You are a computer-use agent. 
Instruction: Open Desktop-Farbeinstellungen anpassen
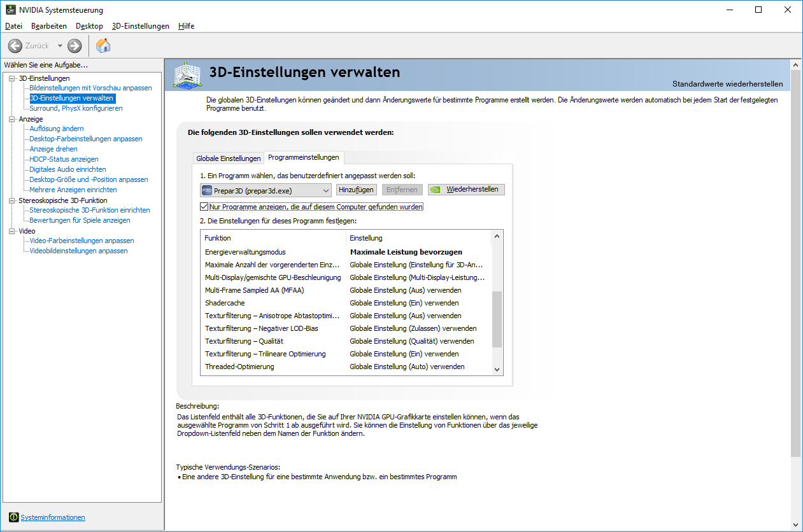(x=86, y=139)
